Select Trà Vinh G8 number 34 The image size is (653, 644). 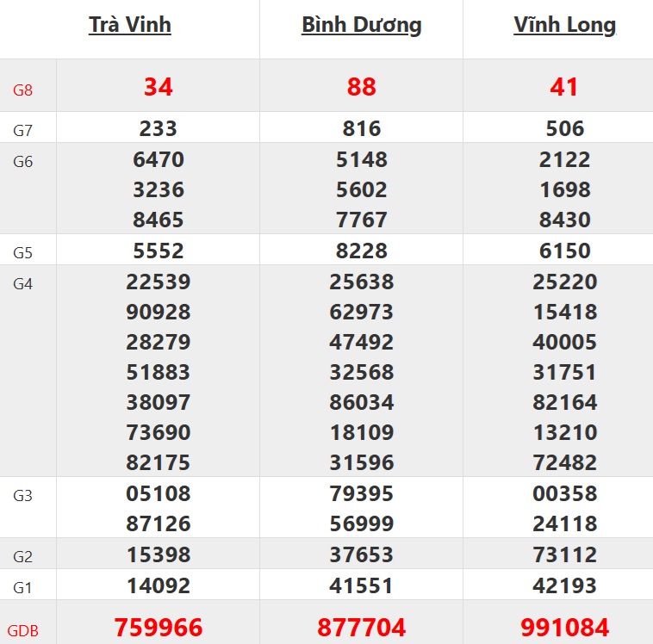click(x=159, y=87)
